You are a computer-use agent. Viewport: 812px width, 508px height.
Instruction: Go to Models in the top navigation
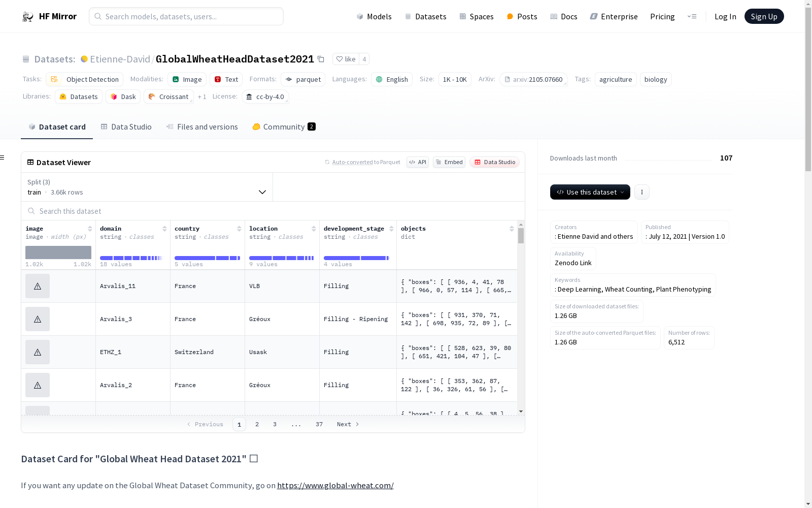coord(374,16)
